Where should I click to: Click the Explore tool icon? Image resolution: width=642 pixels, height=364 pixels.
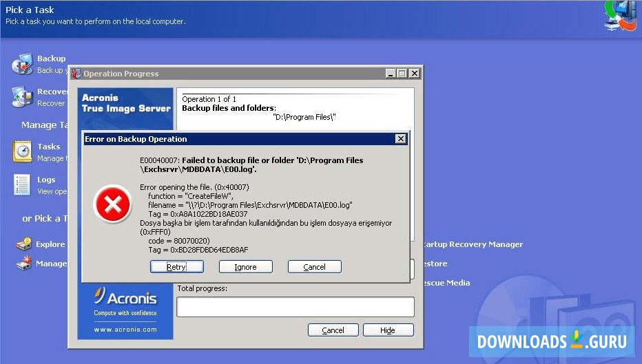tap(23, 244)
